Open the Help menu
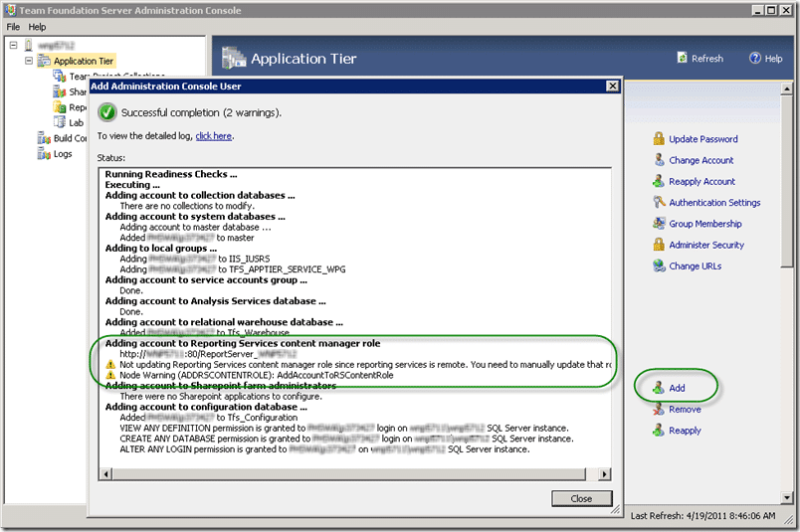 coord(37,27)
